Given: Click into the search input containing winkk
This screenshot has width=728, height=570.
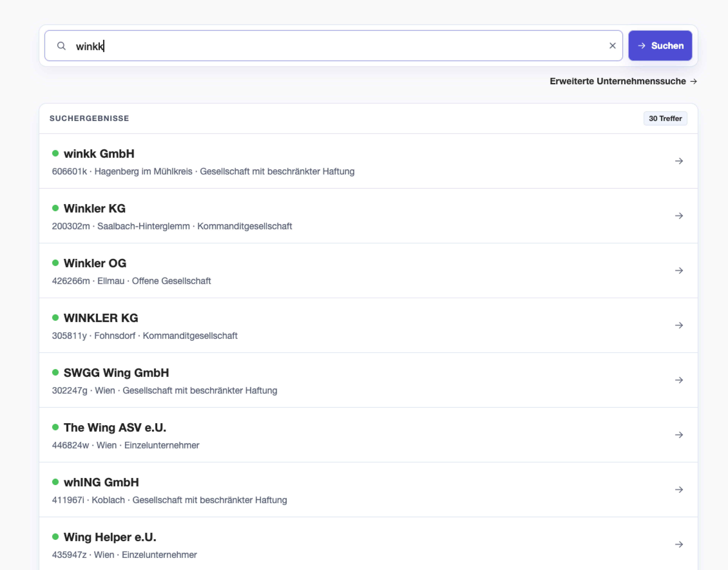Looking at the screenshot, I should (334, 46).
